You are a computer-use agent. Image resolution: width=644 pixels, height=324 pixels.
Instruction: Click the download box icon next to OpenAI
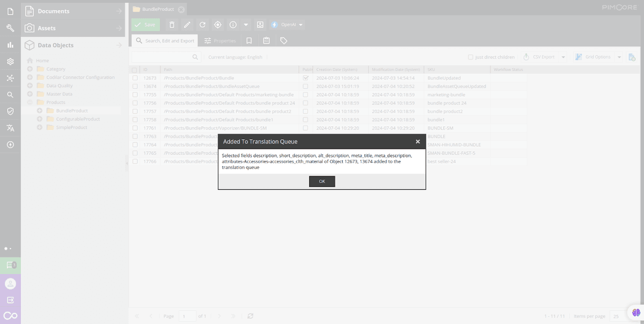(260, 25)
